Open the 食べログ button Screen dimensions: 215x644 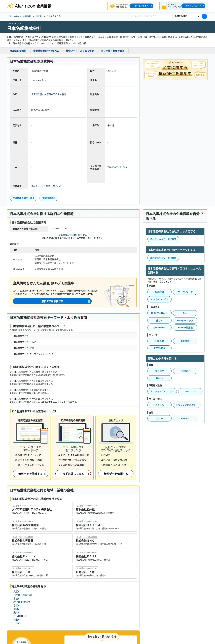point(159,371)
